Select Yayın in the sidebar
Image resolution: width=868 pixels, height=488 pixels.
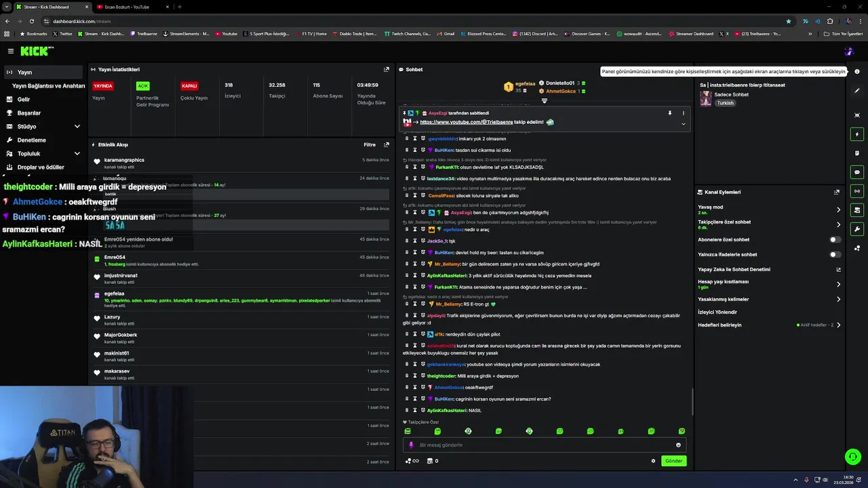point(44,72)
